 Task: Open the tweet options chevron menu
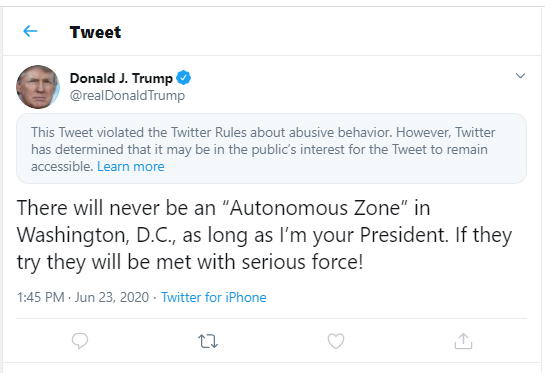coord(520,75)
